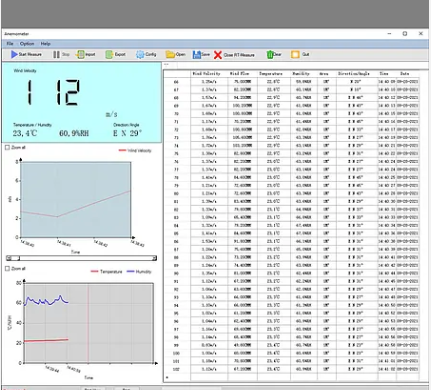This screenshot has height=390, width=431.
Task: Click the right arrow of the wind chart scrollbar
Action: tap(154, 258)
